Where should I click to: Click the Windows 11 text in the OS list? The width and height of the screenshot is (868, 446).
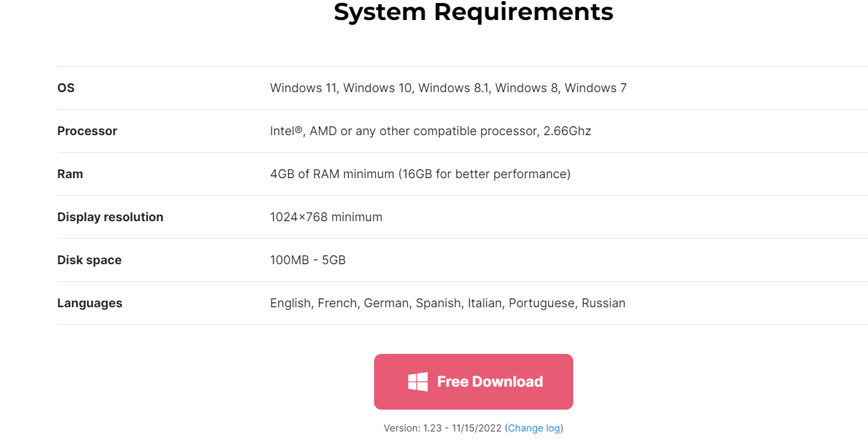click(304, 88)
